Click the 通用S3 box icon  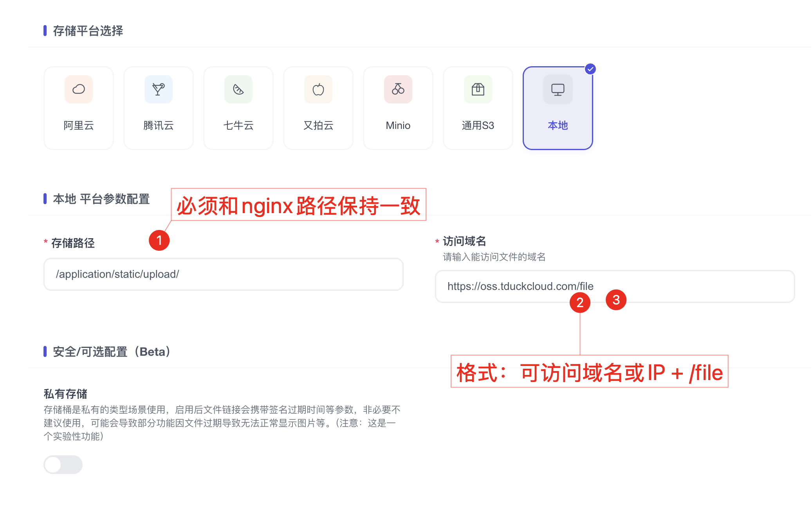click(x=478, y=89)
